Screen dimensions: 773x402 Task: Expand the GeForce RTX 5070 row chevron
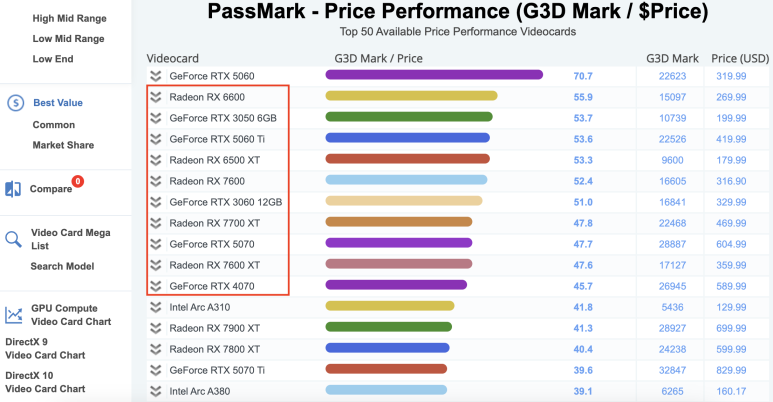click(156, 244)
